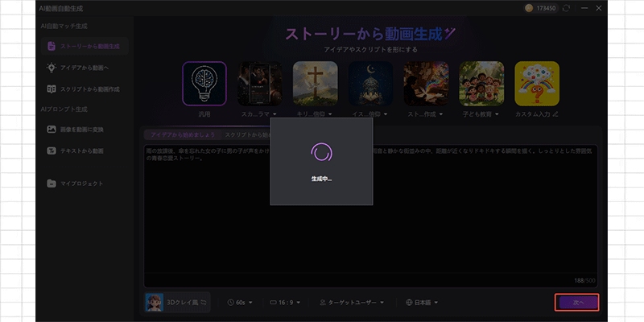Image resolution: width=644 pixels, height=322 pixels.
Task: Select the 汎用 brain lightbulb template
Action: pyautogui.click(x=204, y=84)
